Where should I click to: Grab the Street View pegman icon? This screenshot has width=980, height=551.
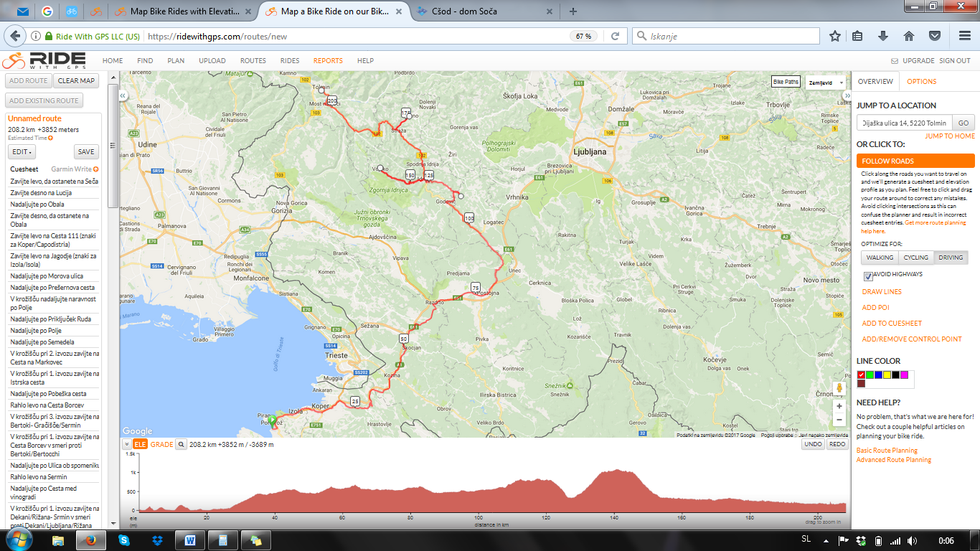click(x=839, y=388)
